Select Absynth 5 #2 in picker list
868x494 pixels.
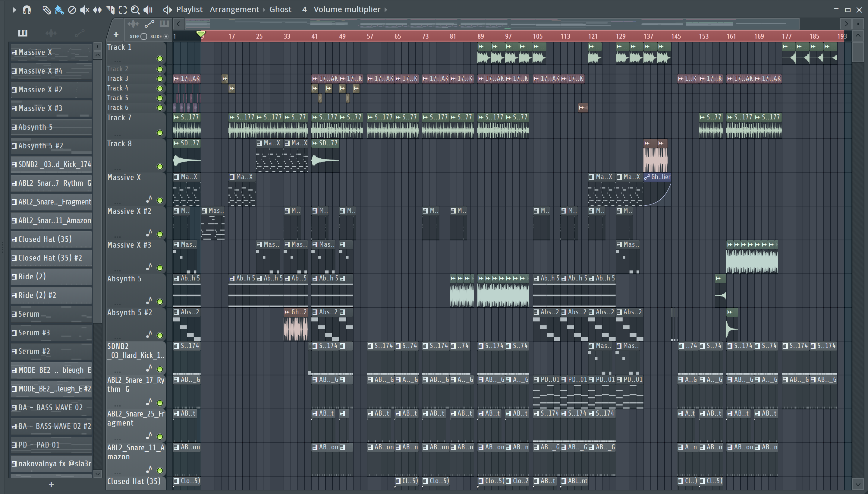[51, 146]
